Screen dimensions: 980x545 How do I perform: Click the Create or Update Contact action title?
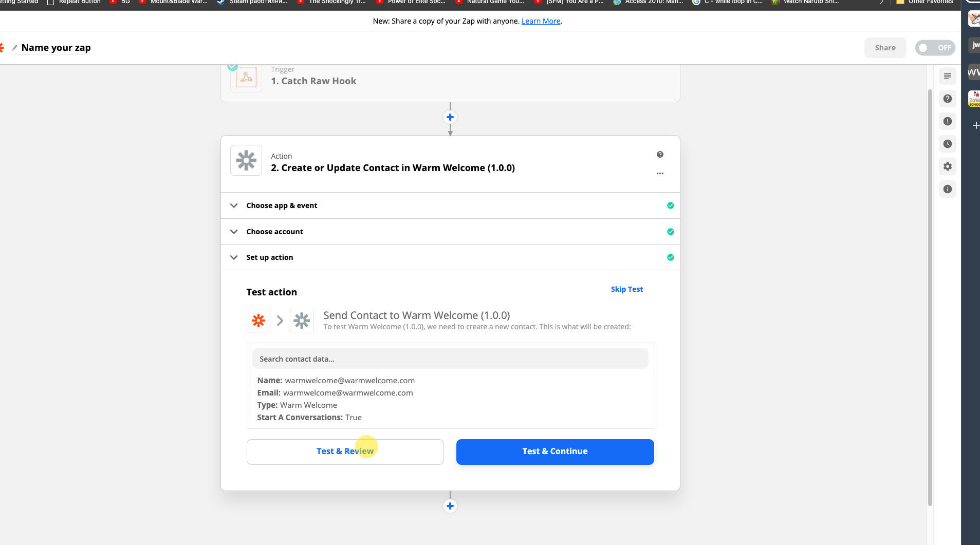pos(393,168)
